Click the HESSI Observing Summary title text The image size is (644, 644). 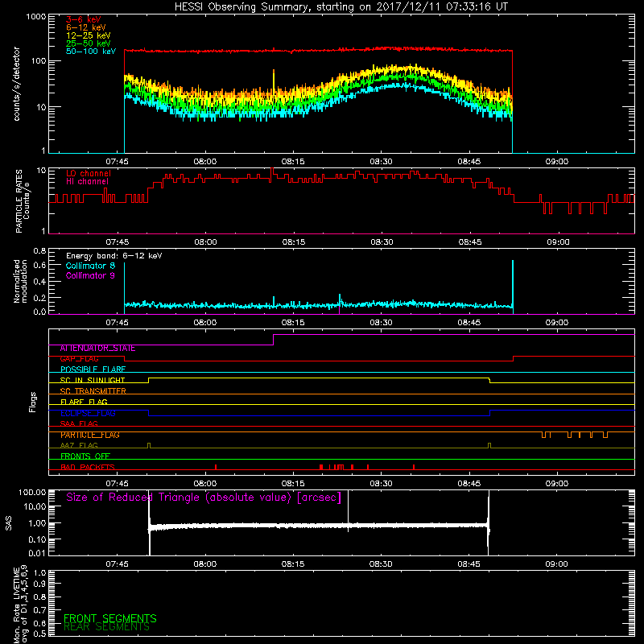341,7
